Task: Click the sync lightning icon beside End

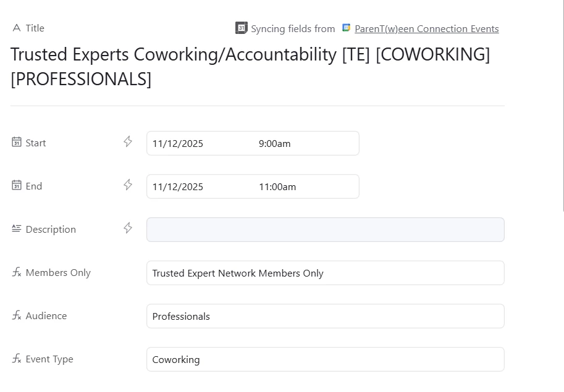Action: point(128,185)
